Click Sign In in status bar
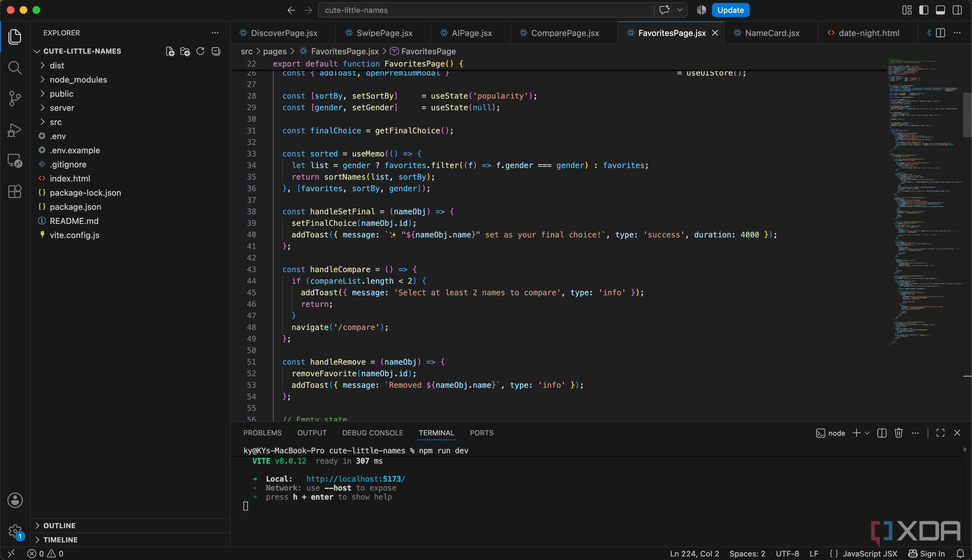Image resolution: width=972 pixels, height=560 pixels. 927,554
